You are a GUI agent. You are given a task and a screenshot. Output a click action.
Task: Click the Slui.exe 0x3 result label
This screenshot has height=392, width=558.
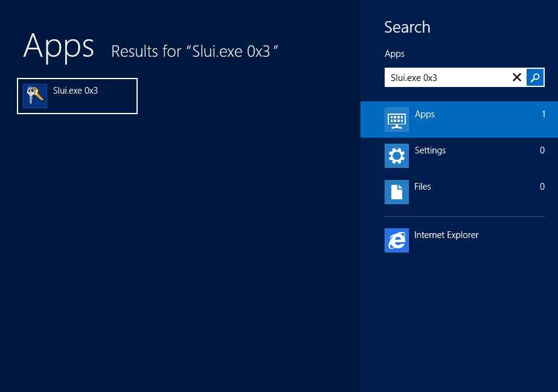coord(75,91)
